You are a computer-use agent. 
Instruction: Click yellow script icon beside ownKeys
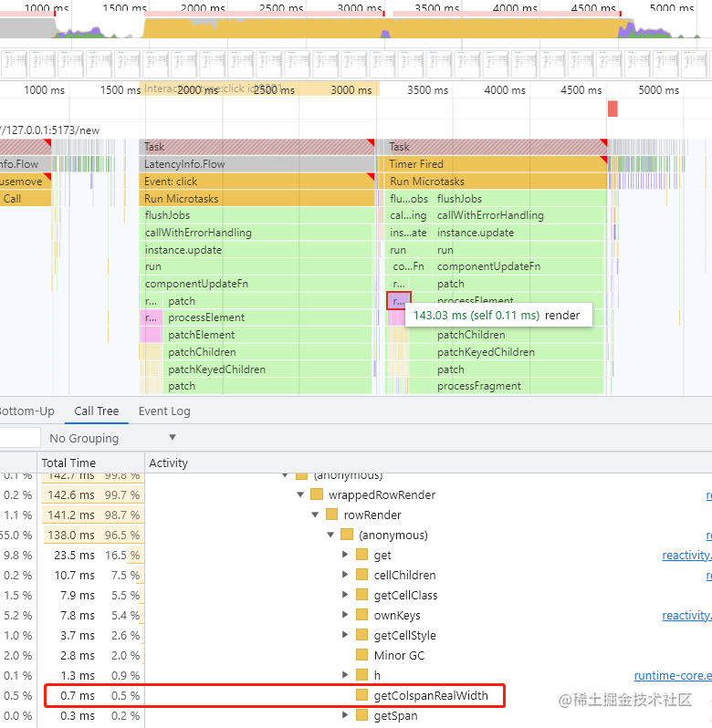tap(361, 615)
